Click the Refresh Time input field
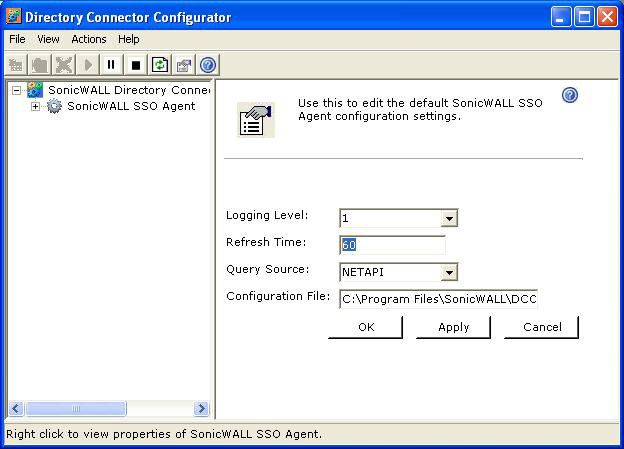Image resolution: width=624 pixels, height=449 pixels. point(392,245)
